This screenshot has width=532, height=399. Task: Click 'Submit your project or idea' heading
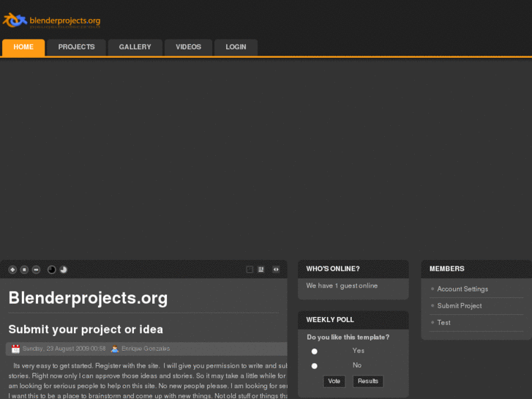tap(86, 329)
